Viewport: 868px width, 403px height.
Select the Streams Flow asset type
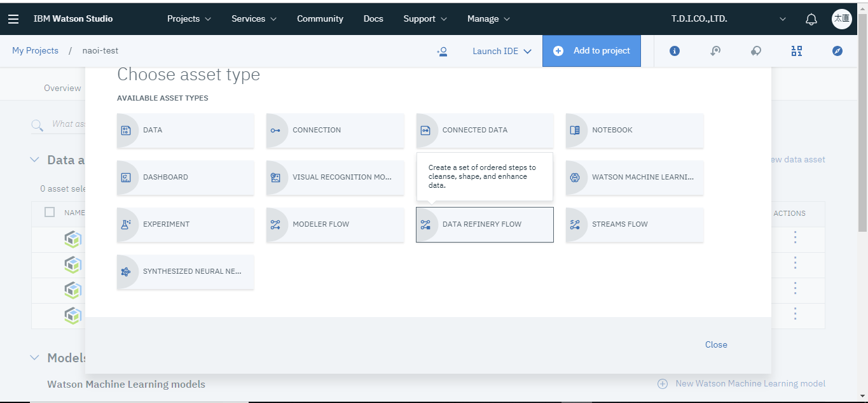634,224
